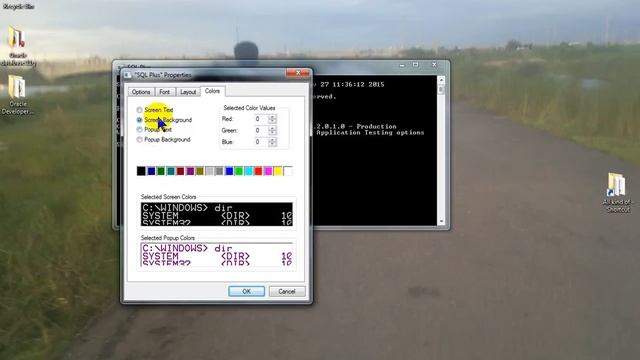Pick the purple color swatch

(190, 171)
